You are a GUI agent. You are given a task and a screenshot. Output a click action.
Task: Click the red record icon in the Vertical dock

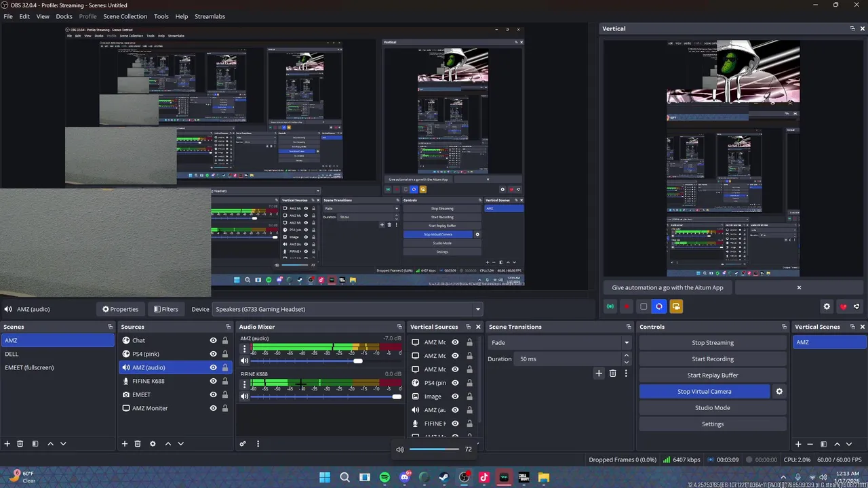[x=627, y=306]
